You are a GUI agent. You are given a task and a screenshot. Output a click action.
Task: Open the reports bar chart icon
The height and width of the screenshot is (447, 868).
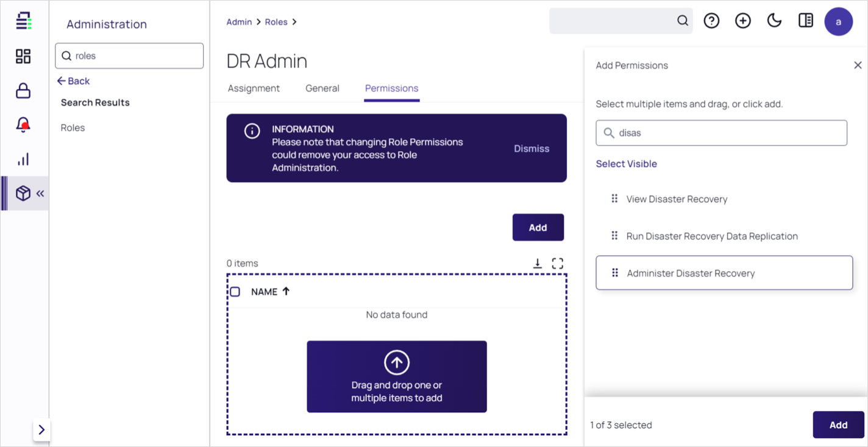click(23, 160)
